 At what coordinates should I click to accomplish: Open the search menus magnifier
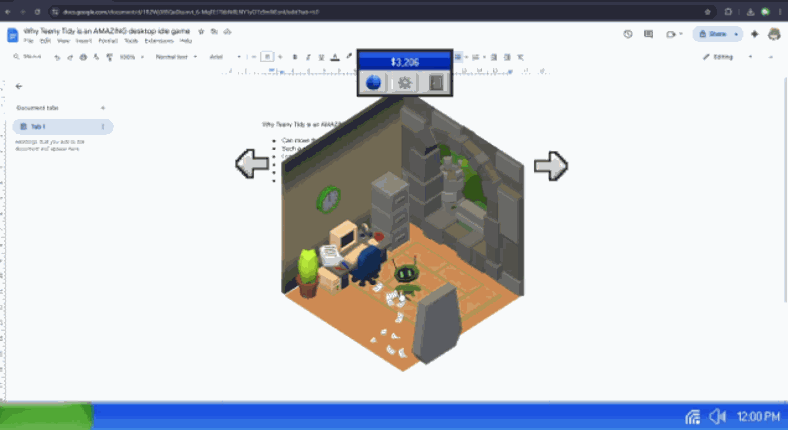pos(17,57)
